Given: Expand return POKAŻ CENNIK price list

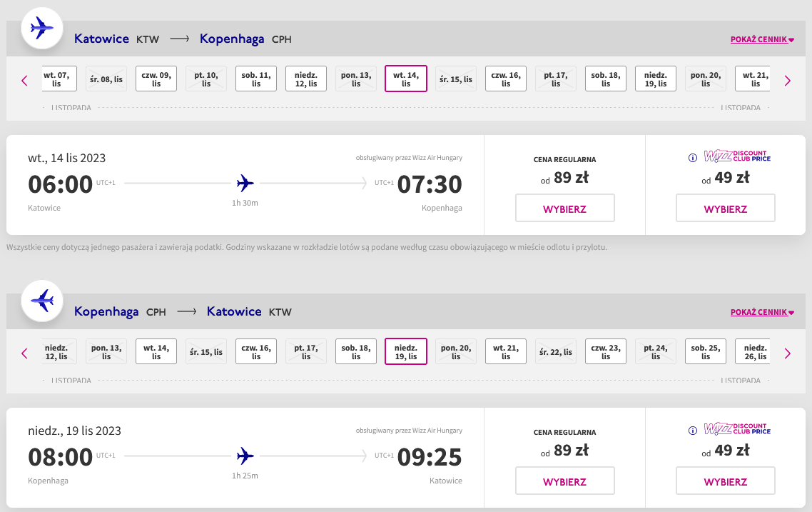Looking at the screenshot, I should coord(762,312).
